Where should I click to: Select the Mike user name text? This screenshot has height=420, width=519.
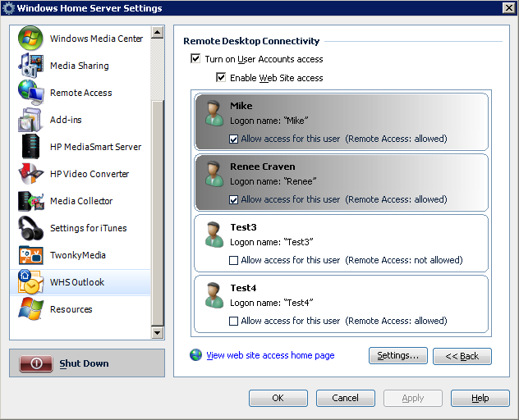241,106
